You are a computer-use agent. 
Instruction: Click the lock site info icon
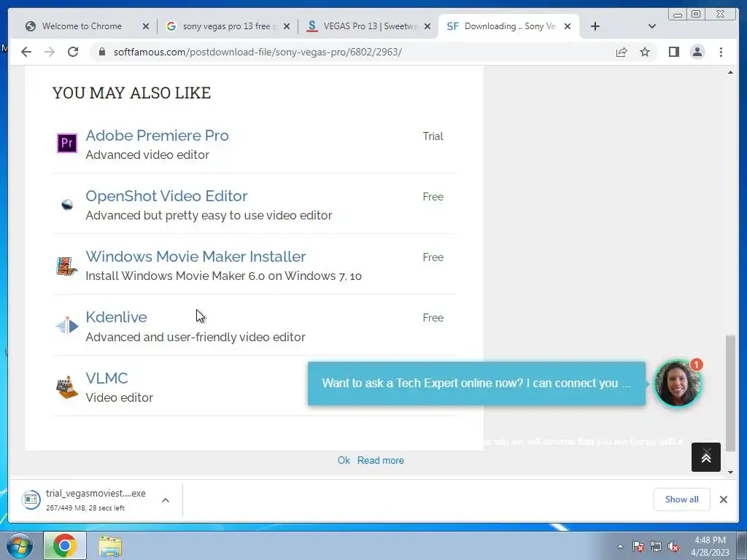pyautogui.click(x=101, y=52)
